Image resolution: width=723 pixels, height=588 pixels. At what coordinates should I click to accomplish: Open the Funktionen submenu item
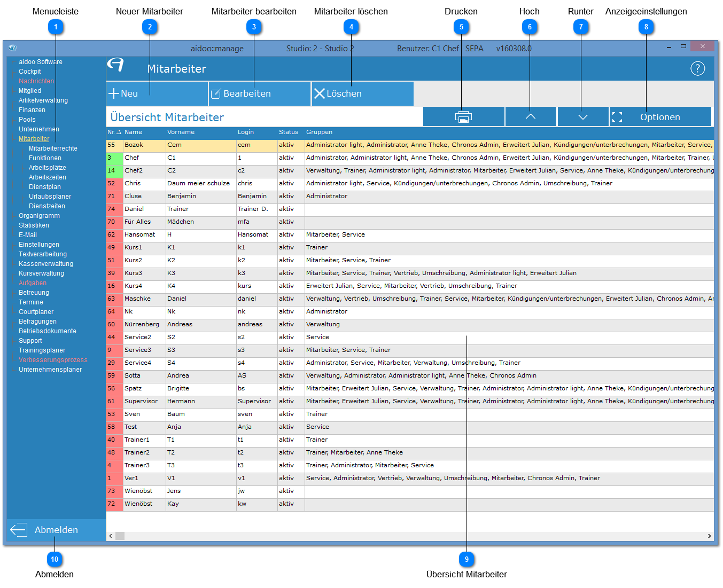45,158
